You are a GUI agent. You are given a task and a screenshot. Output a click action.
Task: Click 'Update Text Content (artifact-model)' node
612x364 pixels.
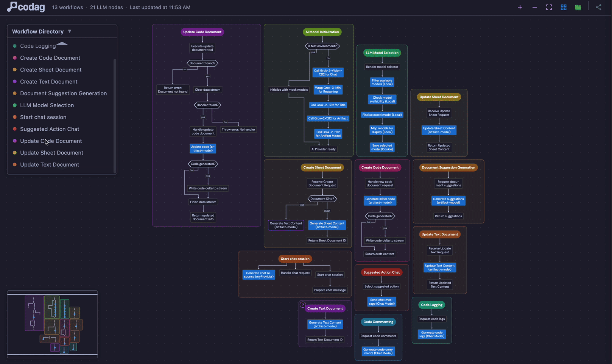(439, 268)
